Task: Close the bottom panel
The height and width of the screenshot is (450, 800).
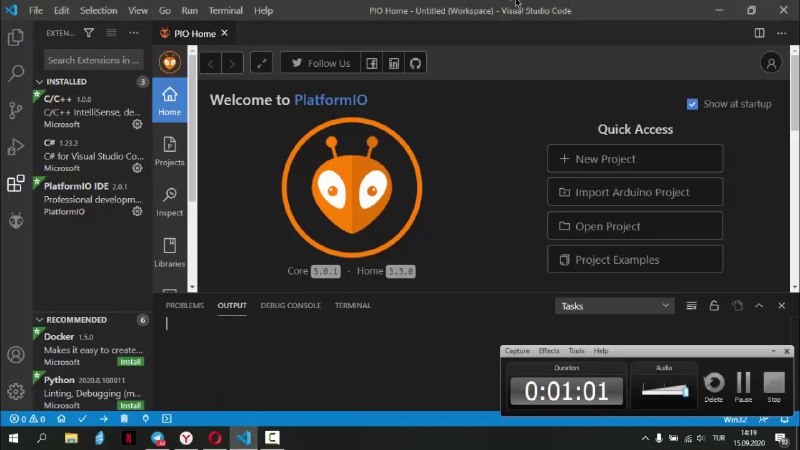Action: click(x=782, y=306)
